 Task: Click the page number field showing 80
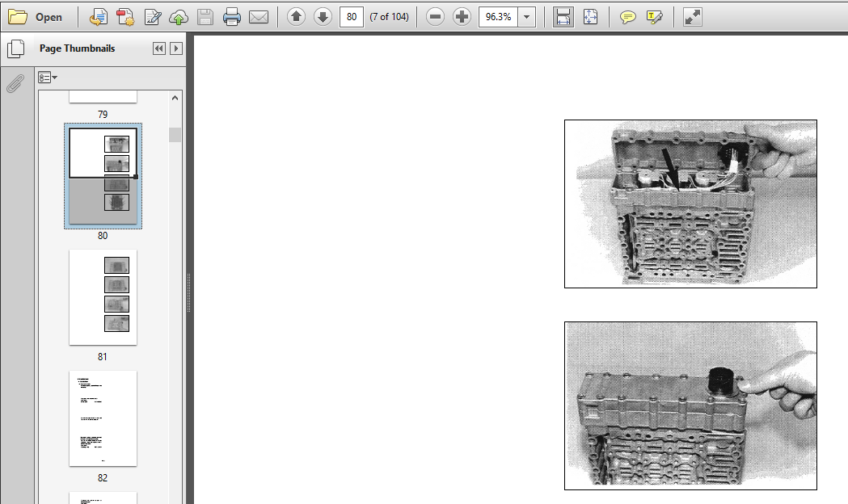click(x=352, y=17)
